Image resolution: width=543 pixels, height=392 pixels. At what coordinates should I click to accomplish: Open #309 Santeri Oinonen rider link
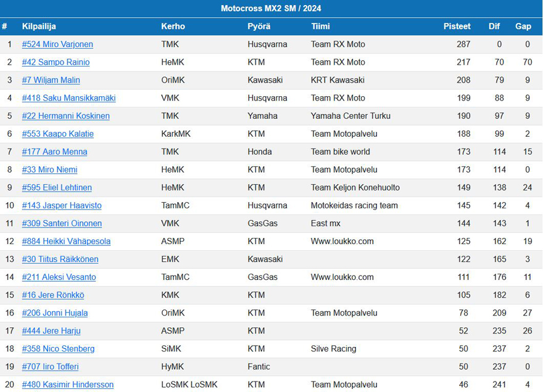coord(62,223)
